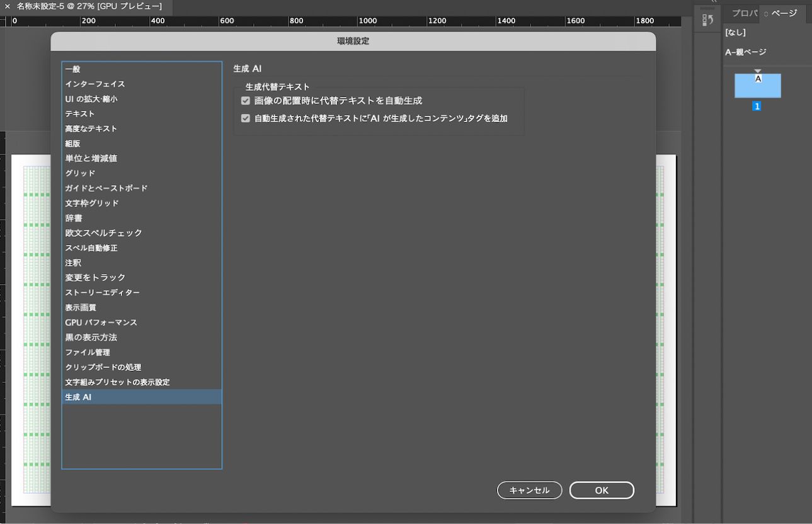Click the 名称未設定-5 document tab

point(82,7)
